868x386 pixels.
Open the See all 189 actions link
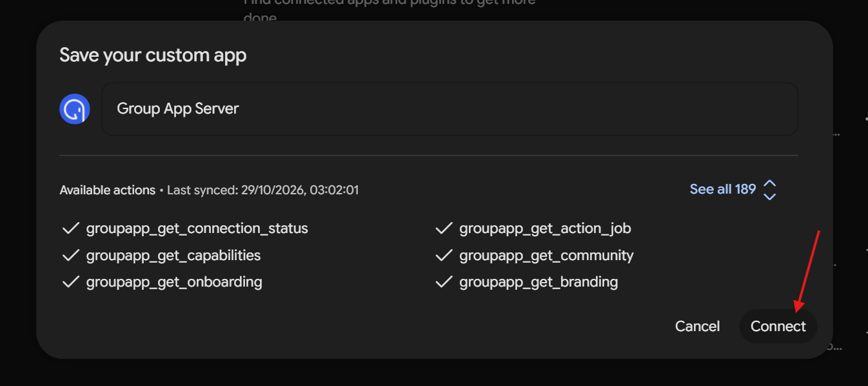(x=722, y=189)
